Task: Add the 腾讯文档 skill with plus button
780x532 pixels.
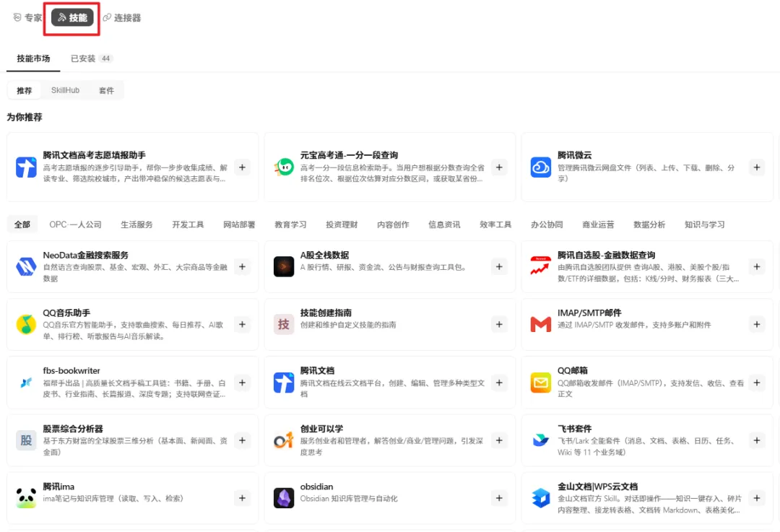Action: coord(499,383)
